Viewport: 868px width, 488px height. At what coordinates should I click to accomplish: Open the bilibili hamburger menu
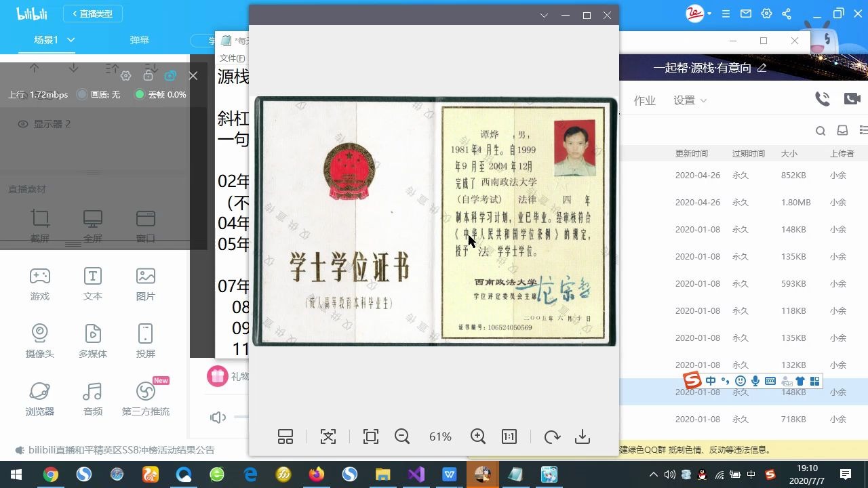coord(726,14)
